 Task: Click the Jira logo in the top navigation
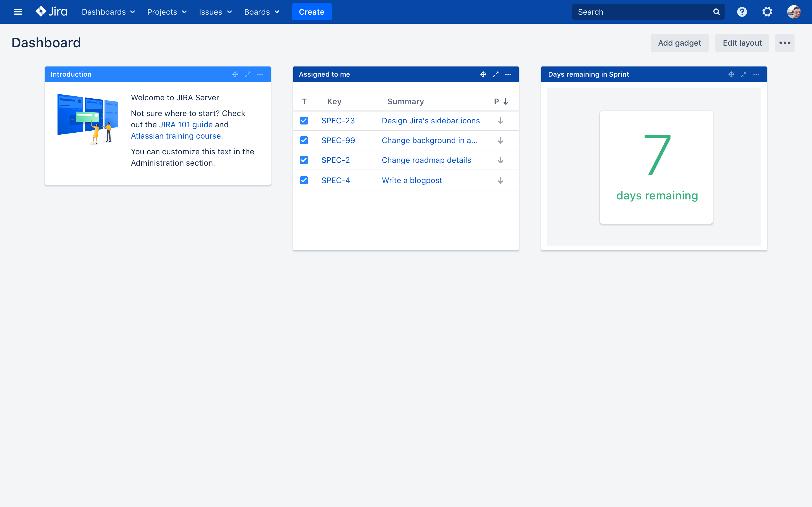(x=51, y=12)
